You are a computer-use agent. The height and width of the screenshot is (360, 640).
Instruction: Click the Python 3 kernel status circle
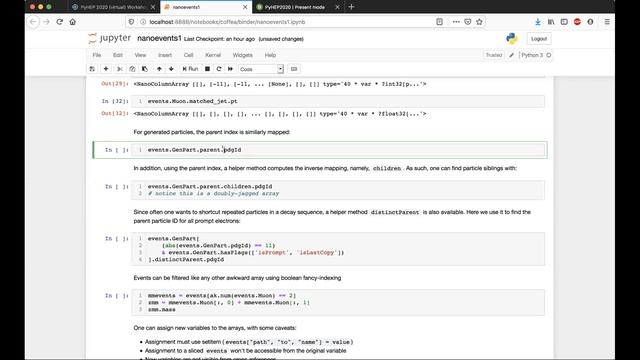(549, 55)
